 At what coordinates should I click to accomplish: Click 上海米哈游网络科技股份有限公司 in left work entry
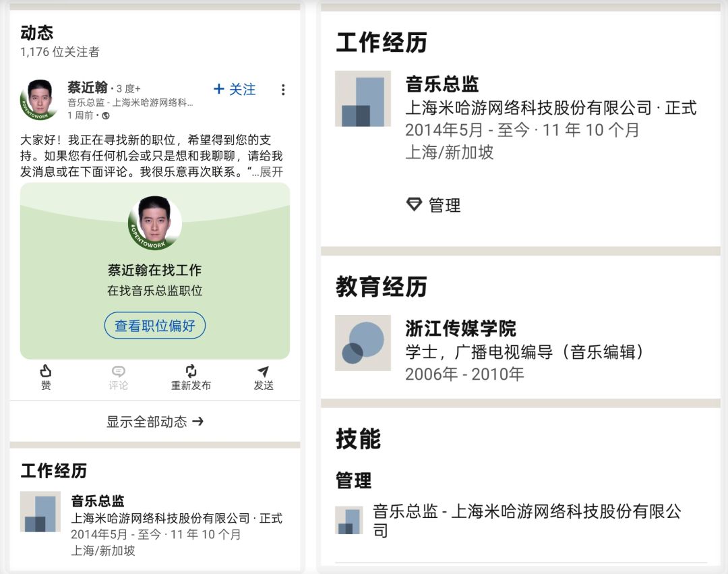click(x=160, y=518)
